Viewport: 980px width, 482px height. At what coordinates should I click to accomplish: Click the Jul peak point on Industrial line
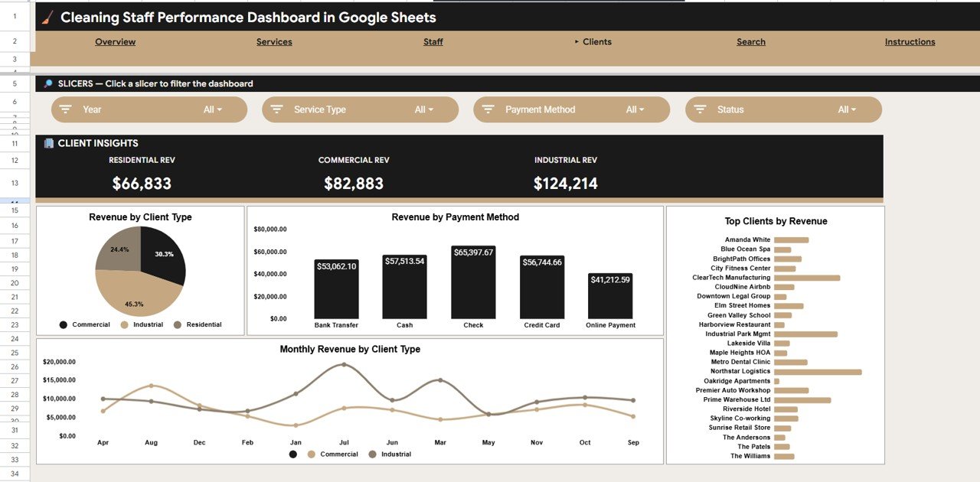click(x=344, y=365)
